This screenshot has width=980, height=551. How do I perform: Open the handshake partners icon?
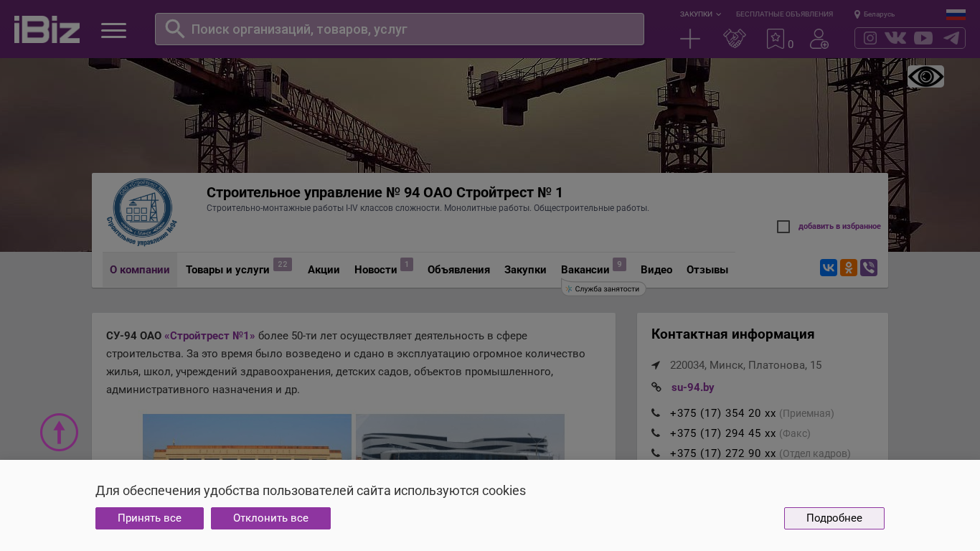pyautogui.click(x=735, y=39)
